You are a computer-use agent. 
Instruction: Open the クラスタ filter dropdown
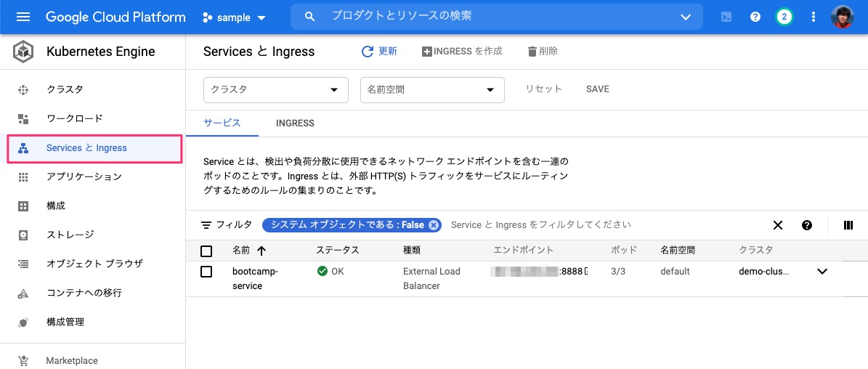(276, 89)
